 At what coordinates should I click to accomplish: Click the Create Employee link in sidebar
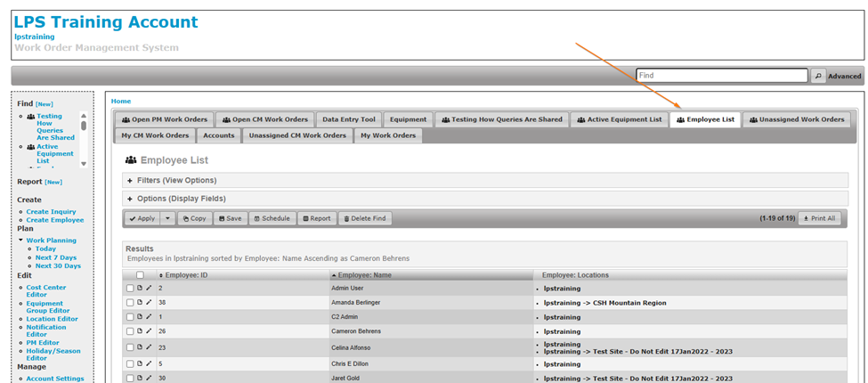55,220
